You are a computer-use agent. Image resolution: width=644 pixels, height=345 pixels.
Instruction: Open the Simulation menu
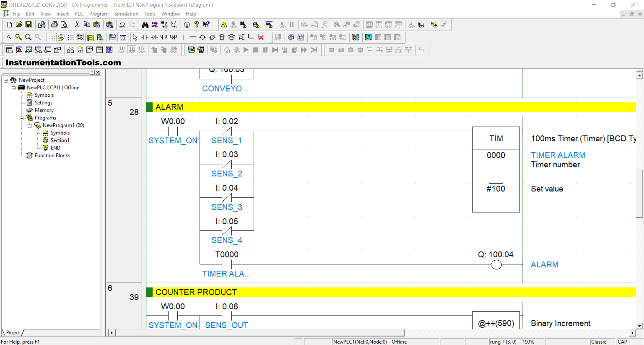(126, 14)
